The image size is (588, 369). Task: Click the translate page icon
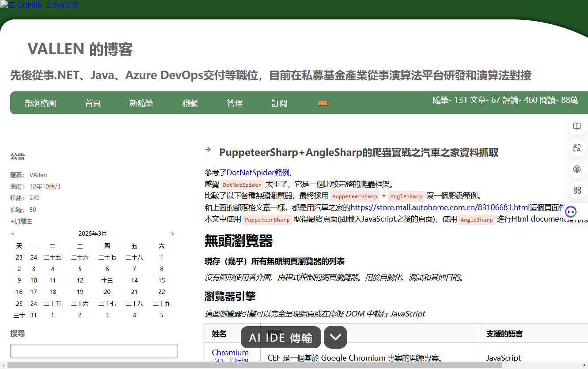[577, 148]
